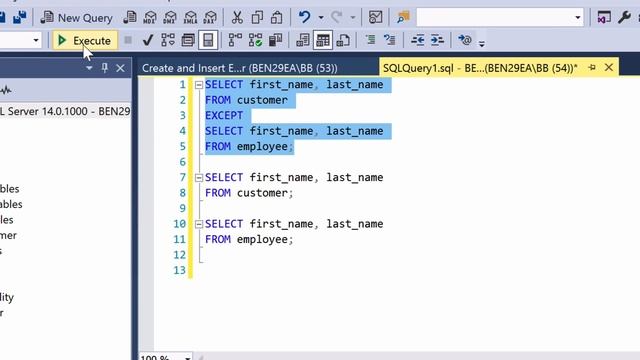The width and height of the screenshot is (640, 360).
Task: Open the Visual Studio solutions window icon
Action: coord(604,17)
